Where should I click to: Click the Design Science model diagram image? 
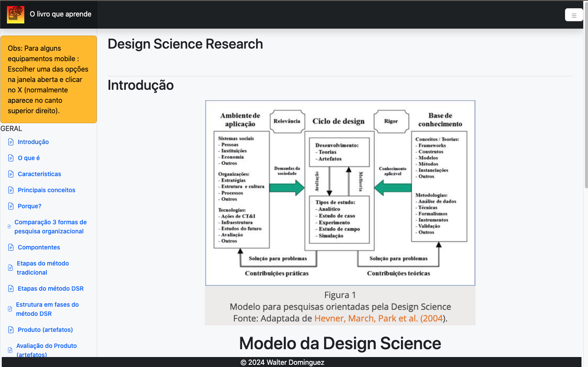point(340,193)
